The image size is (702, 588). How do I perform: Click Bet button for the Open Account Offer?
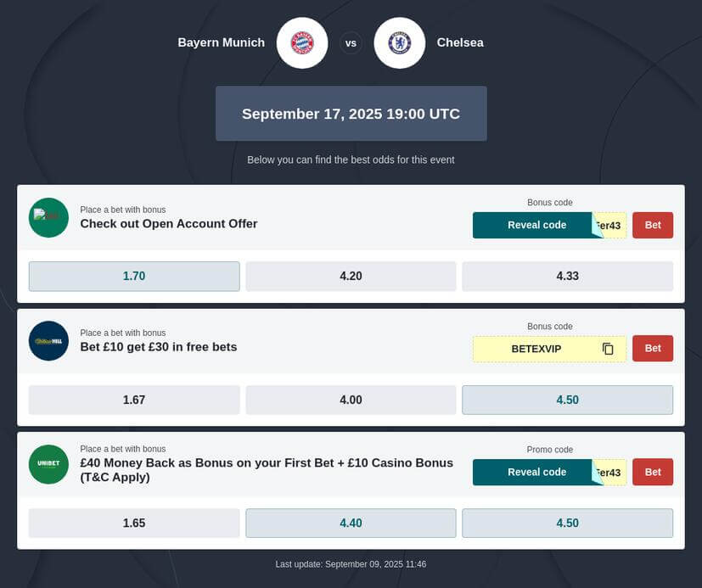(653, 225)
